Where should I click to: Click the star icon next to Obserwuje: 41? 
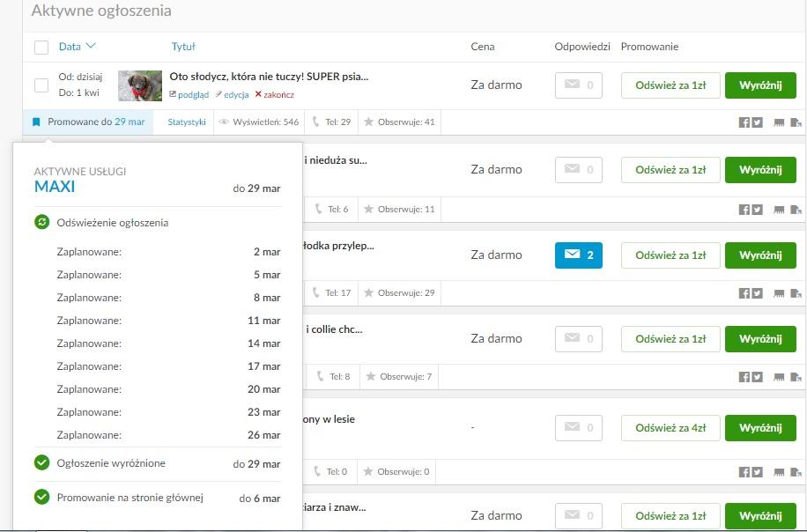click(368, 122)
